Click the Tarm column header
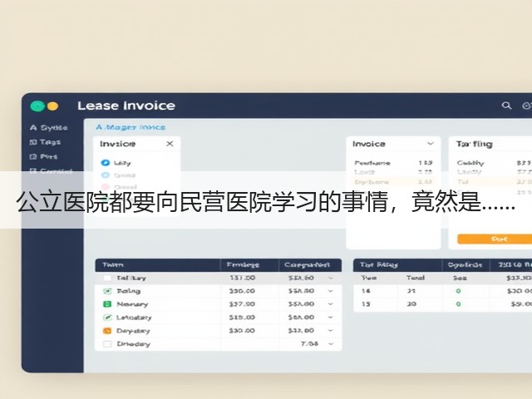The width and height of the screenshot is (532, 399). tap(113, 264)
